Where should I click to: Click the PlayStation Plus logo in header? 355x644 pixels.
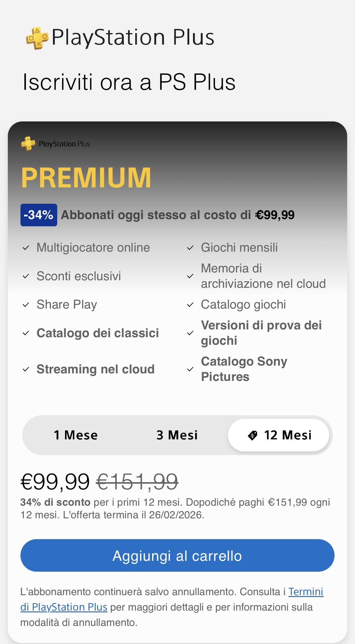[120, 38]
